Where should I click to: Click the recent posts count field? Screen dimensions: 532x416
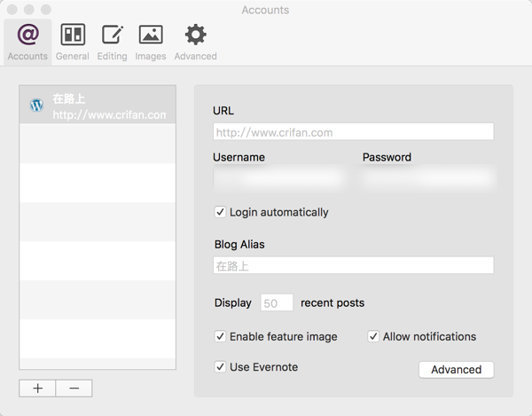[x=277, y=302]
